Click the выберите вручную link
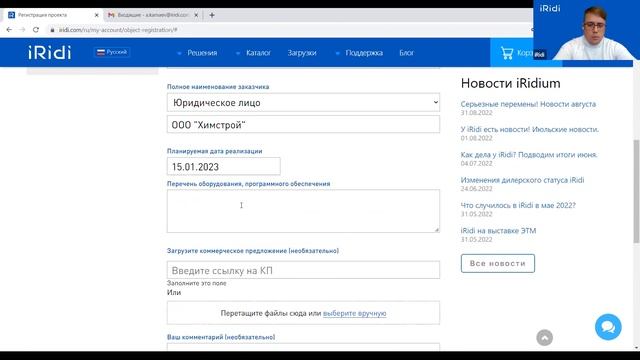This screenshot has width=640, height=360. tap(354, 313)
